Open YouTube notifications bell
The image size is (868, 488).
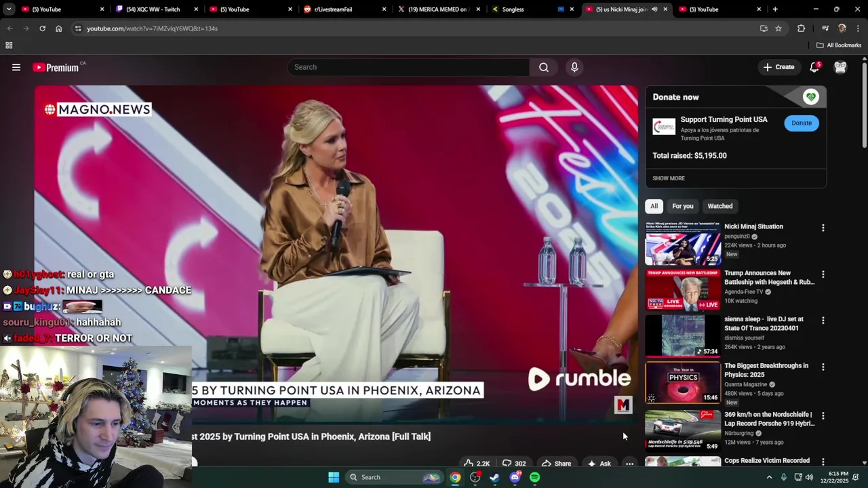click(814, 67)
